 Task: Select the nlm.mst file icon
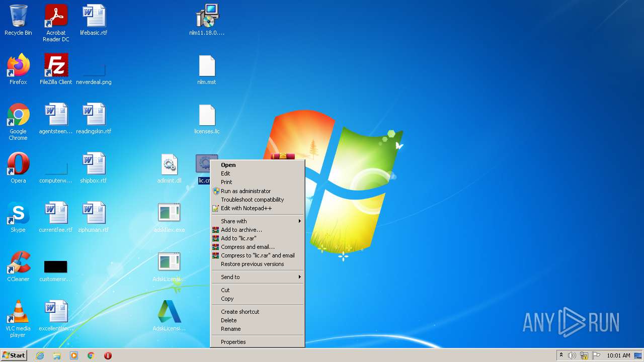[207, 69]
